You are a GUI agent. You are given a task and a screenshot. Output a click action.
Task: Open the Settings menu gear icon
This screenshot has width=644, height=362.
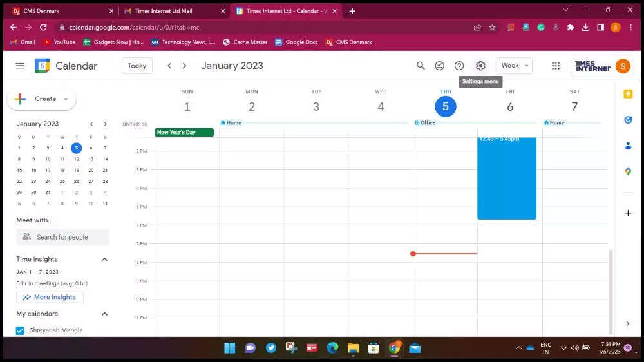[x=480, y=66]
